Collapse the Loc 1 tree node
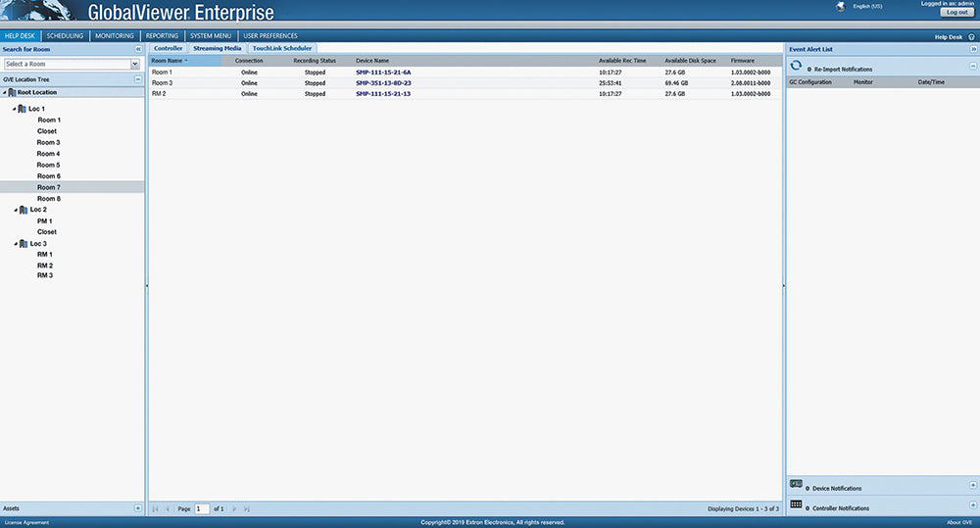Image resolution: width=980 pixels, height=528 pixels. (15, 110)
